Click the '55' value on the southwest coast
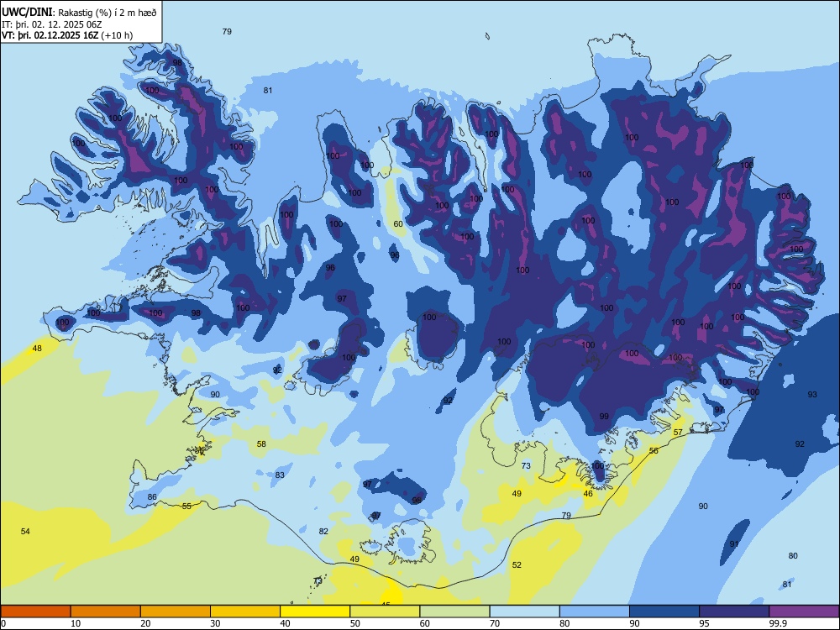 (186, 507)
